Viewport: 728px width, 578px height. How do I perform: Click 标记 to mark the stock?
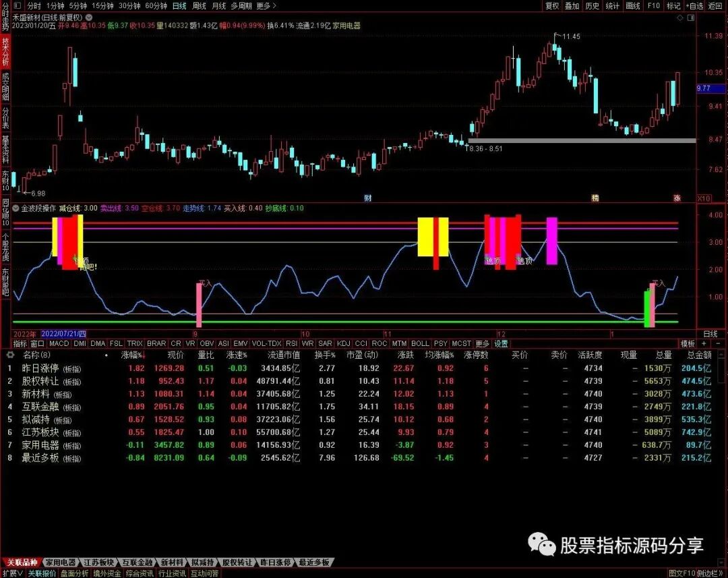(673, 5)
